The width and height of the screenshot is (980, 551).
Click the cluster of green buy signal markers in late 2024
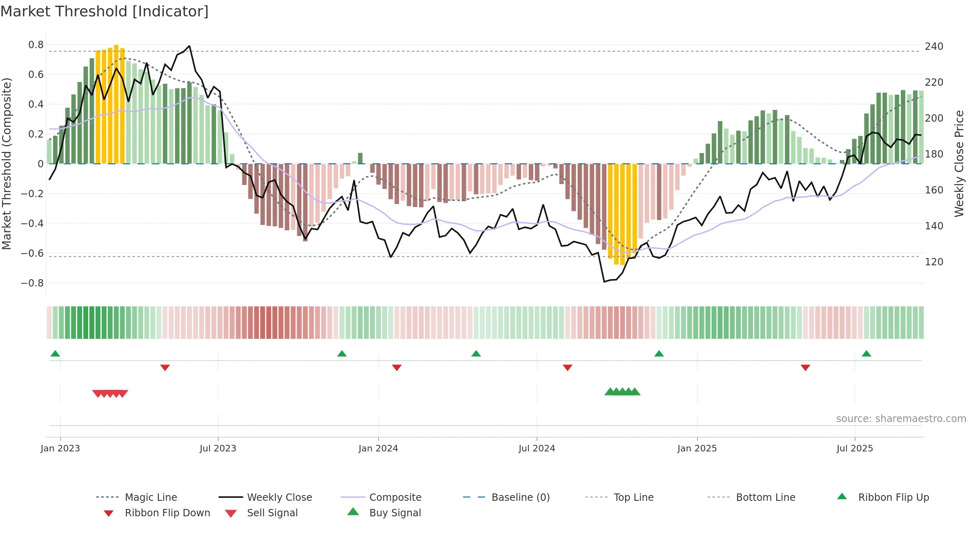pos(623,391)
